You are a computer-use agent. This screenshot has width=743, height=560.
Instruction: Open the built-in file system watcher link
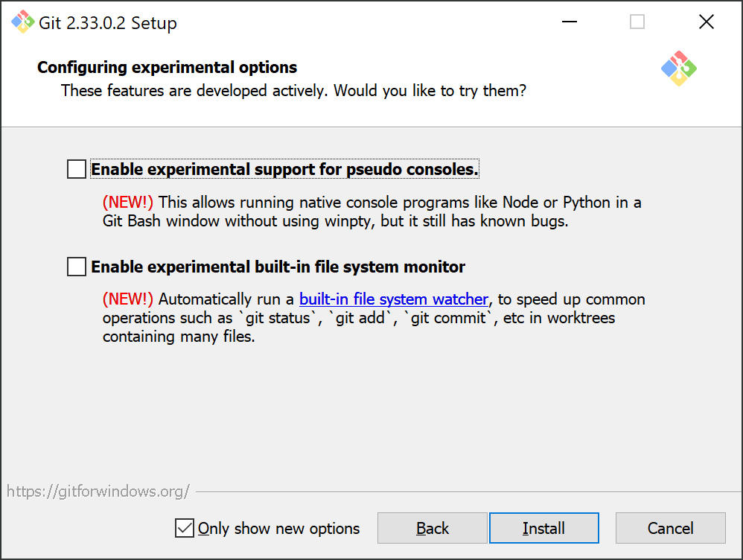pos(393,299)
